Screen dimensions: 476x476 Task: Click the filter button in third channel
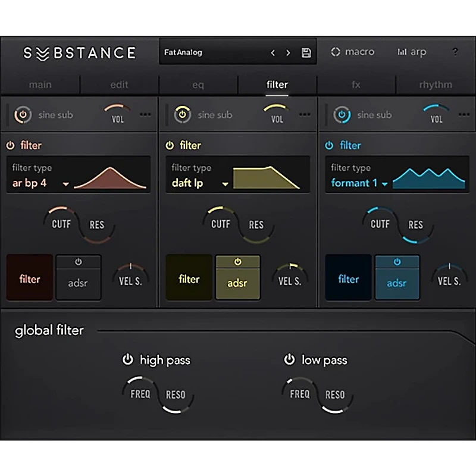pyautogui.click(x=347, y=278)
